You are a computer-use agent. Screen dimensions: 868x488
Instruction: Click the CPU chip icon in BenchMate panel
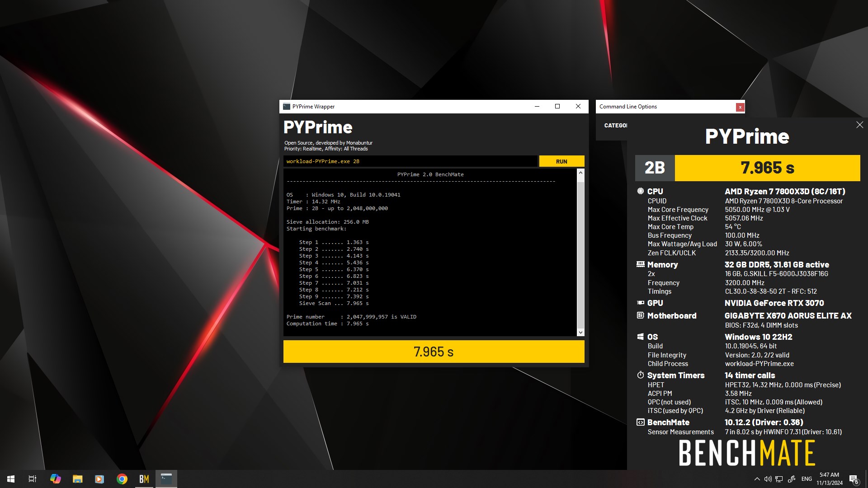tap(640, 191)
